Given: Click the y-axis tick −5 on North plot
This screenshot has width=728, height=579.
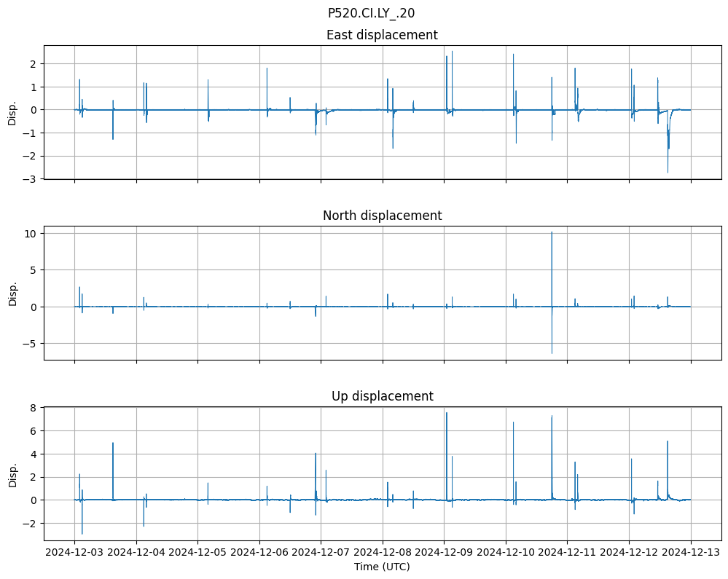Looking at the screenshot, I should click(32, 343).
